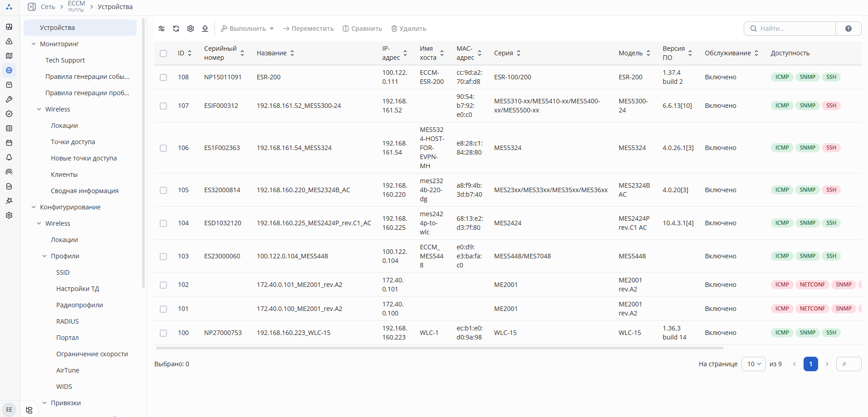Tick the select-all checkbox in the table header
Image resolution: width=868 pixels, height=417 pixels.
click(x=163, y=53)
